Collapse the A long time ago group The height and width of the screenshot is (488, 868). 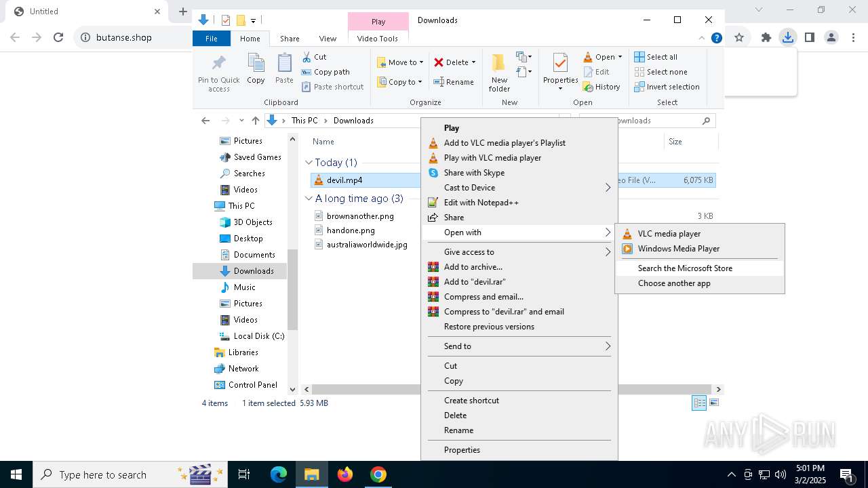pyautogui.click(x=309, y=199)
